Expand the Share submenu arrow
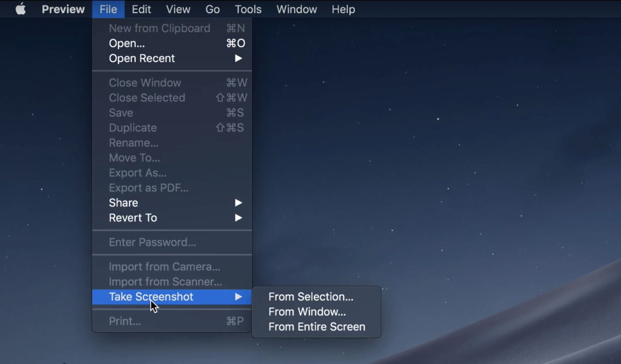This screenshot has height=364, width=621. tap(238, 203)
